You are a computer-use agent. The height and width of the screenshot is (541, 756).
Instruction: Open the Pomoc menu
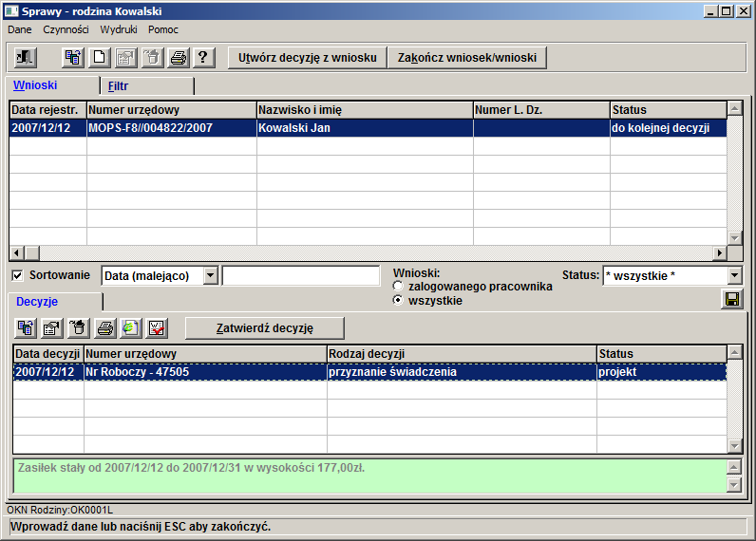click(163, 29)
